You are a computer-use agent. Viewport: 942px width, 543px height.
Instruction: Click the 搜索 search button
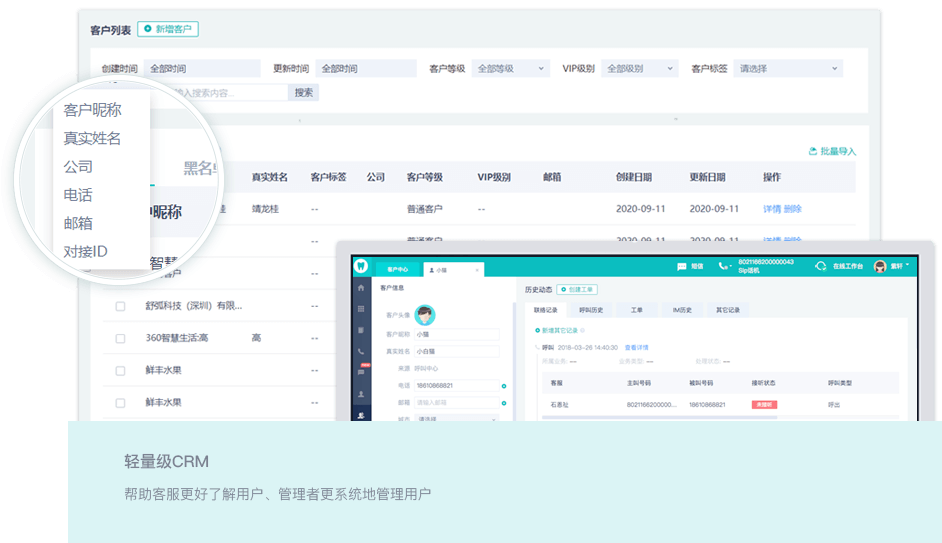coord(304,92)
